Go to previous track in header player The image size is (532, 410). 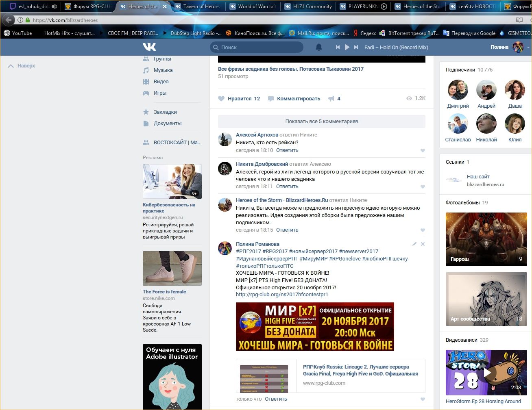tap(338, 47)
